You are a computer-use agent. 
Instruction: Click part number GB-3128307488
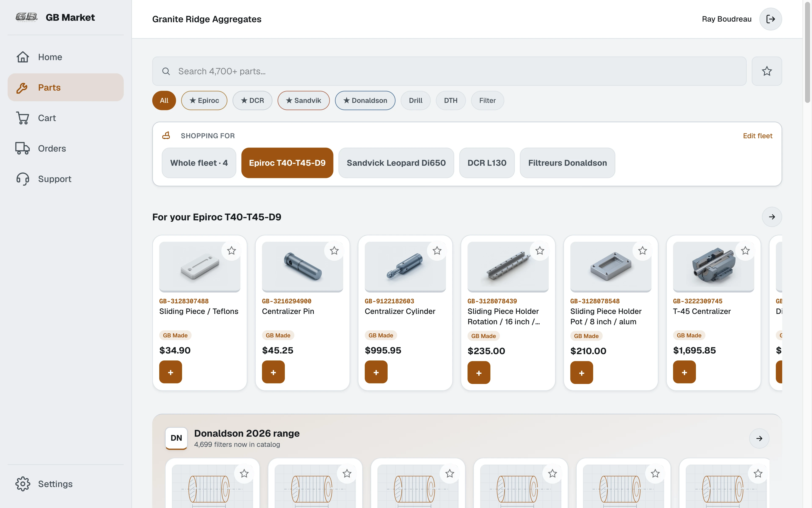coord(184,301)
